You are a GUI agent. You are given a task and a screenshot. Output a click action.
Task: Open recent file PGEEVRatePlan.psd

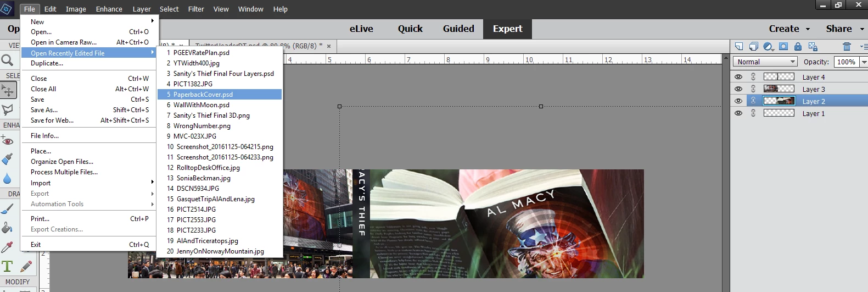(220, 53)
